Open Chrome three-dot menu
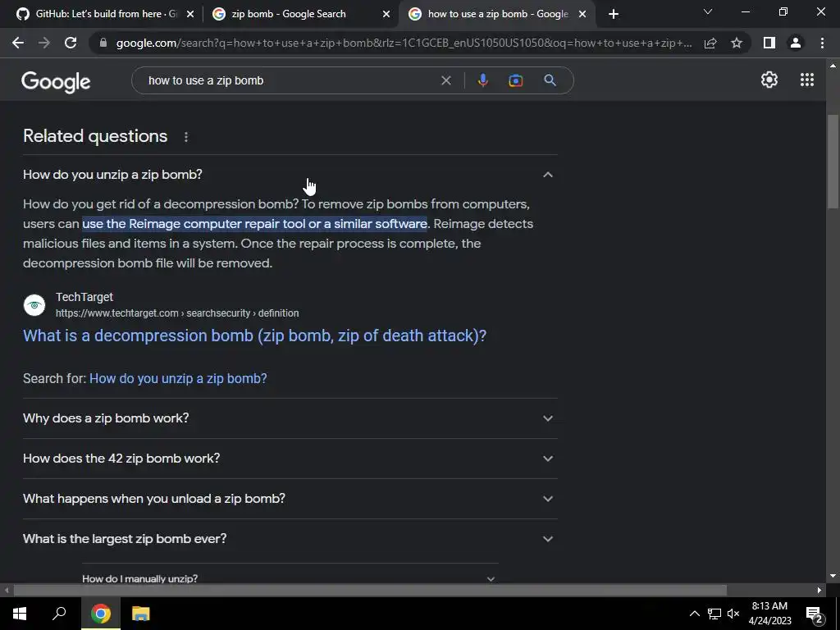This screenshot has height=630, width=840. tap(822, 43)
